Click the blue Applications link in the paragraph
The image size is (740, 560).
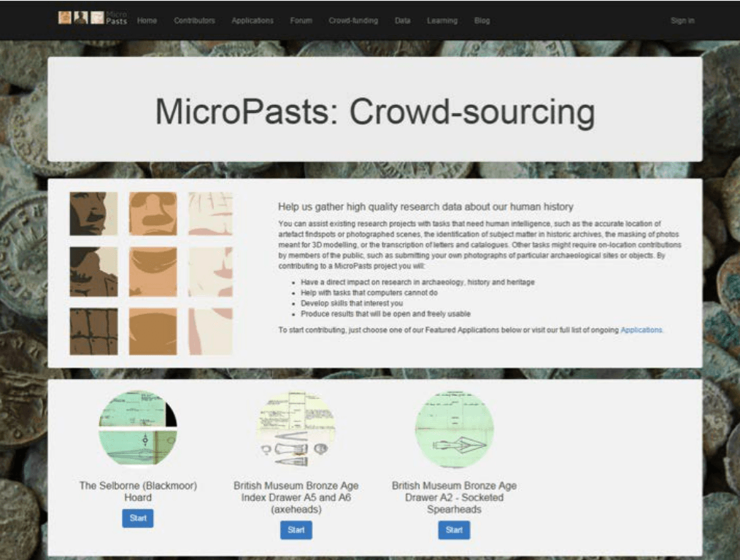point(641,330)
